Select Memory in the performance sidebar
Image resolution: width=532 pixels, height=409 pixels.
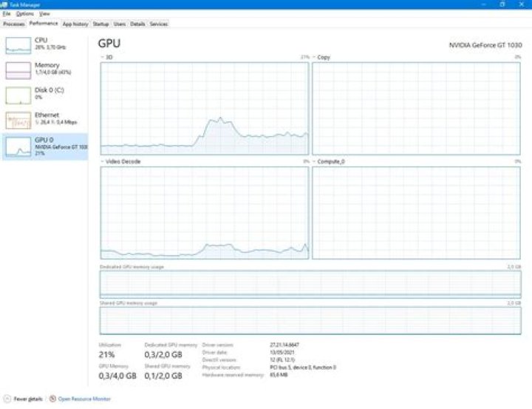click(x=45, y=70)
